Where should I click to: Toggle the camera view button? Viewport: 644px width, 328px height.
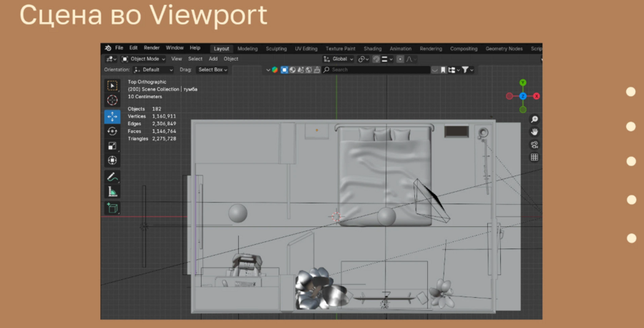[x=535, y=145]
